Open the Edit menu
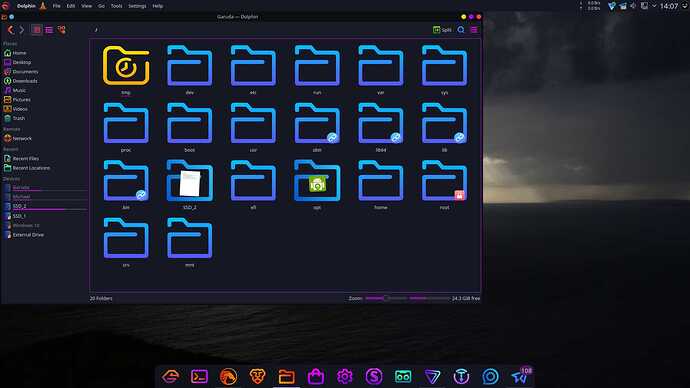 pos(71,6)
